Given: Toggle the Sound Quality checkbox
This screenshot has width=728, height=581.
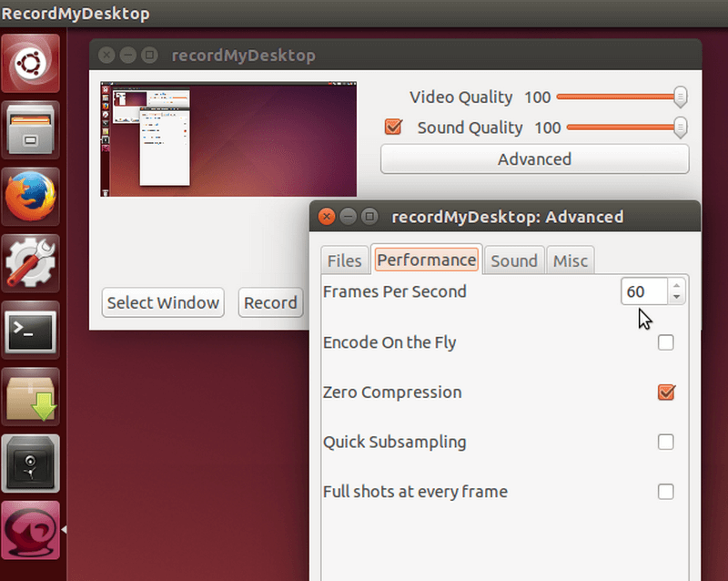Looking at the screenshot, I should pos(393,127).
